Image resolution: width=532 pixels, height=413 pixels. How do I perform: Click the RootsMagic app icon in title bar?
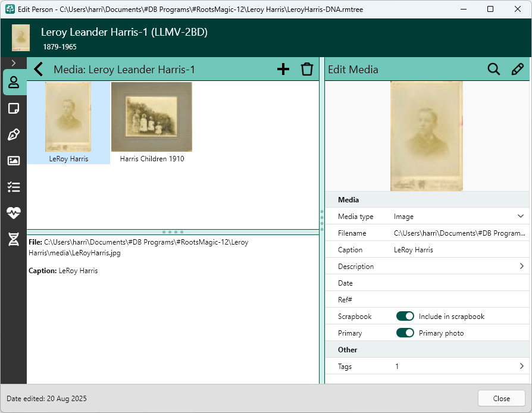10,9
